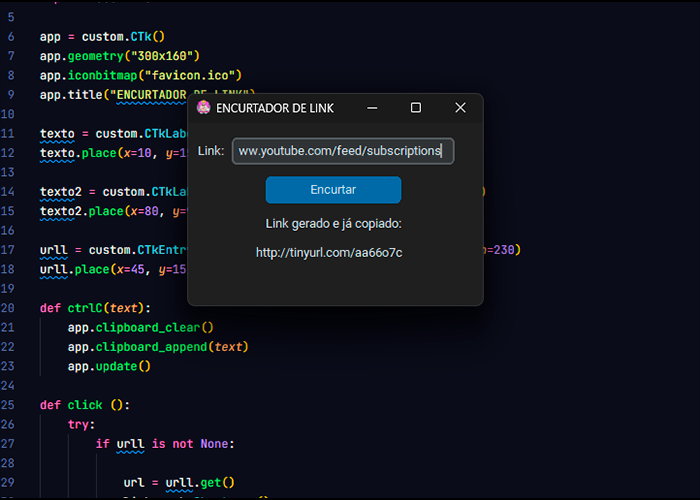
Task: Click the "def click ():" function definition
Action: coord(85,405)
